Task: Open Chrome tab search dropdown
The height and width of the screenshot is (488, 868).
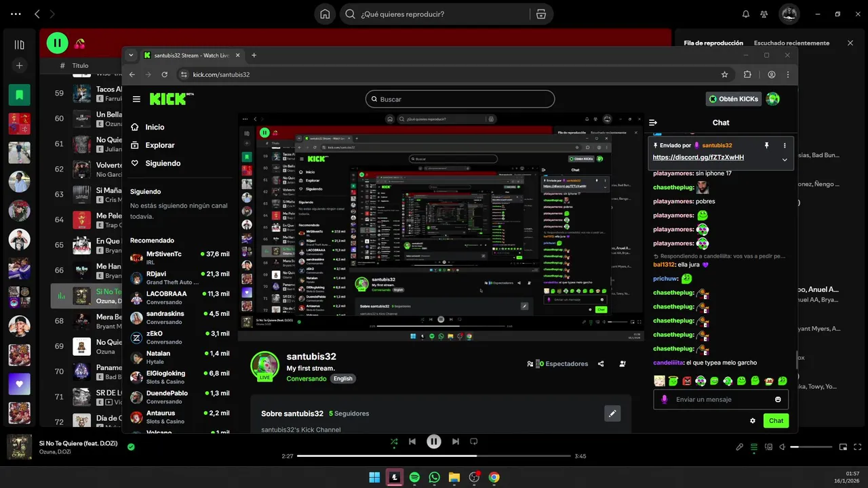Action: pos(130,56)
